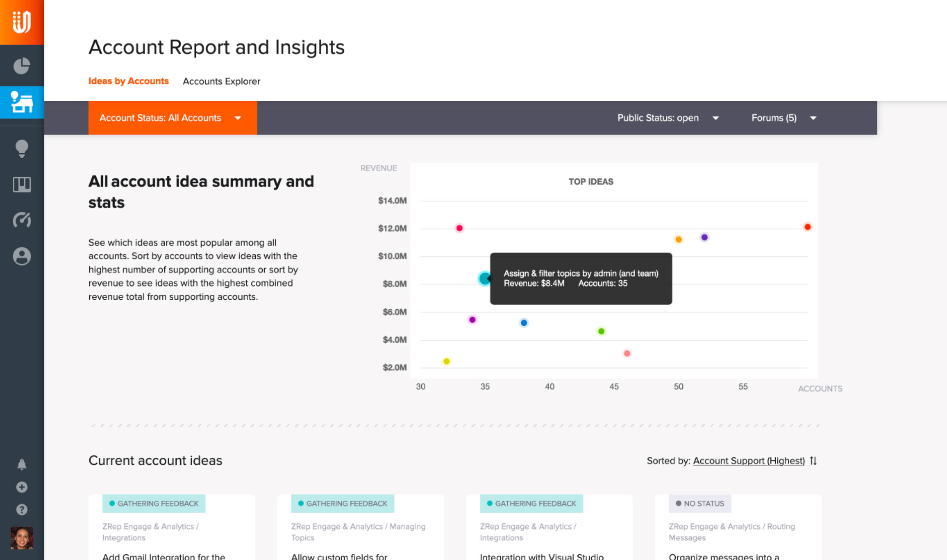Image resolution: width=947 pixels, height=560 pixels.
Task: Click the red data point on chart
Action: tap(807, 227)
